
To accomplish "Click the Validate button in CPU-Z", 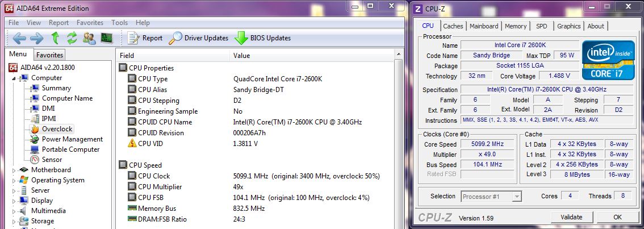I will tap(571, 217).
